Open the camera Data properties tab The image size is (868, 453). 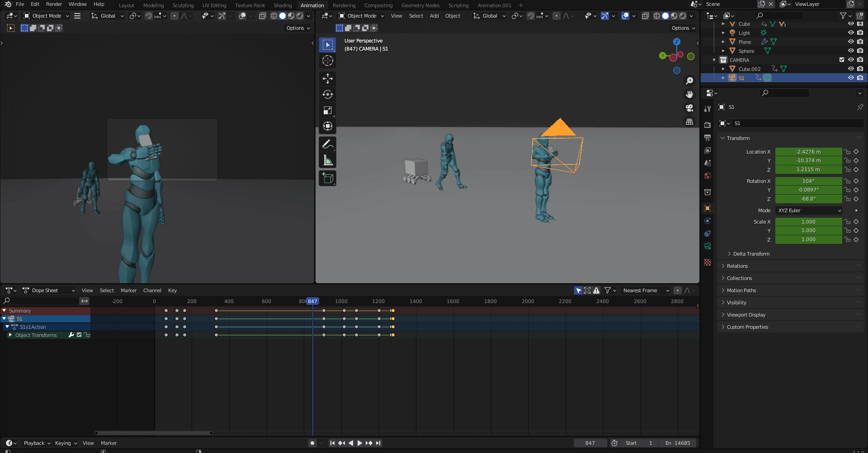point(708,246)
